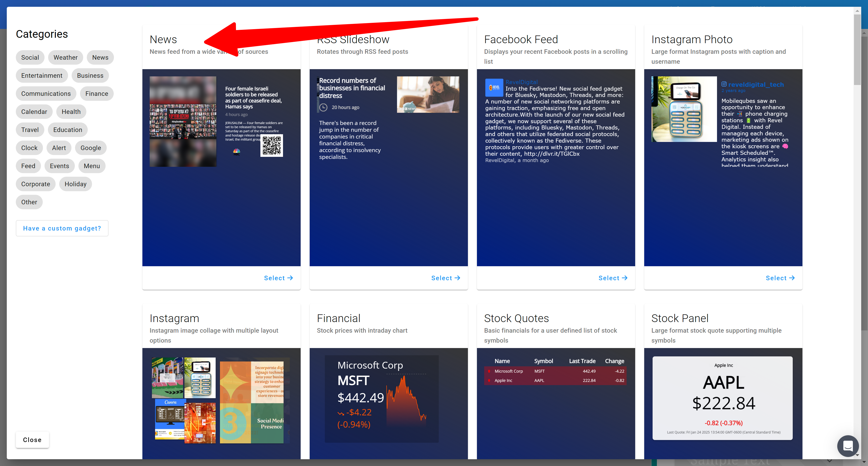Toggle the Weather category chip

click(x=65, y=58)
